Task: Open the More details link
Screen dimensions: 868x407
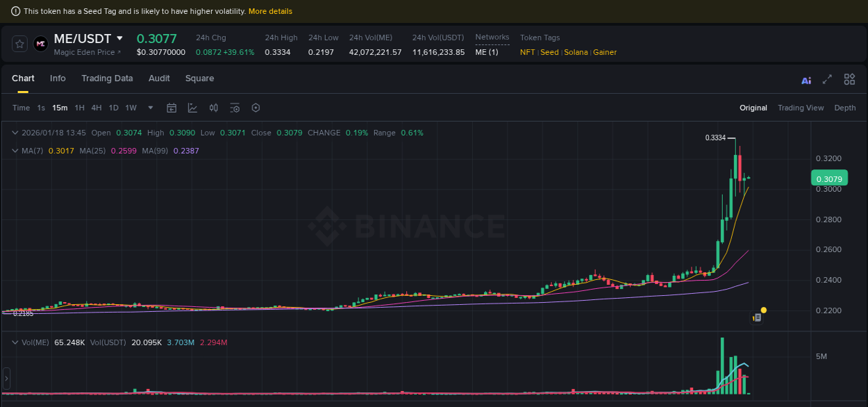Action: [271, 11]
